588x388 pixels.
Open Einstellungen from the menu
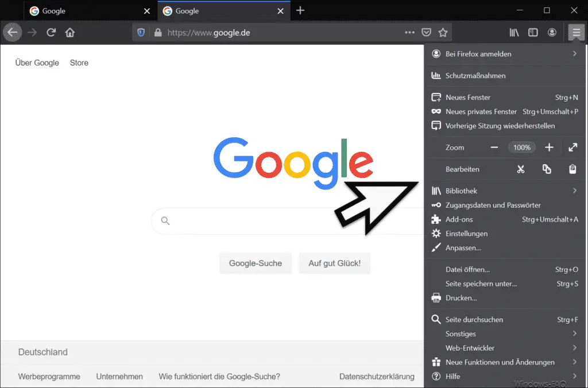(505, 234)
